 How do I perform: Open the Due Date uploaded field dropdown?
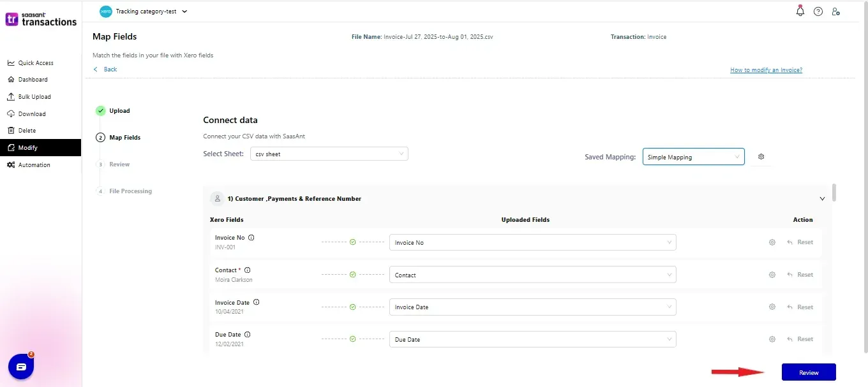click(532, 339)
